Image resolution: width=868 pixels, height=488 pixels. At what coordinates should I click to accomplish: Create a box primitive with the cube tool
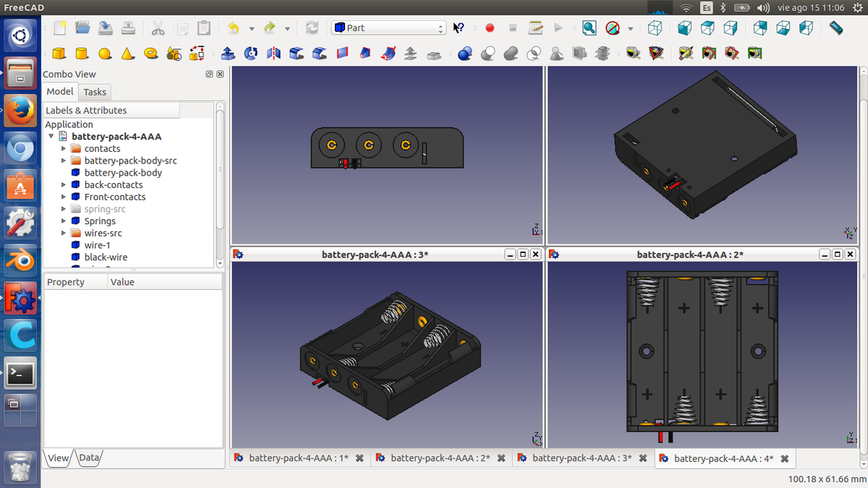(59, 53)
